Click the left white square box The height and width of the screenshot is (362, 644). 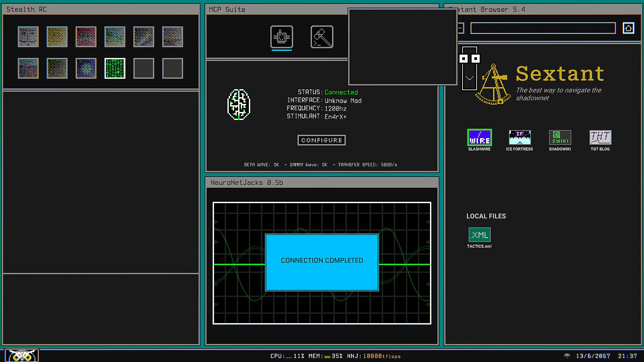click(x=463, y=59)
